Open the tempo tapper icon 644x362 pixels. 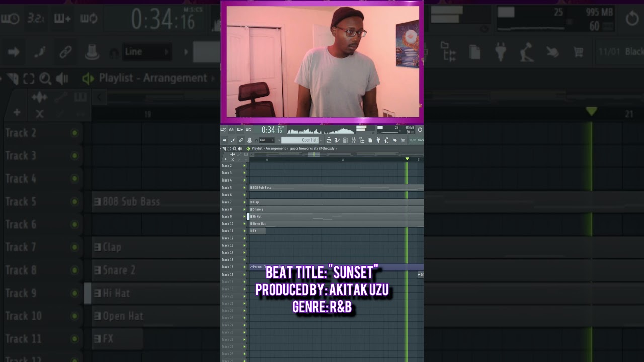[x=386, y=140]
